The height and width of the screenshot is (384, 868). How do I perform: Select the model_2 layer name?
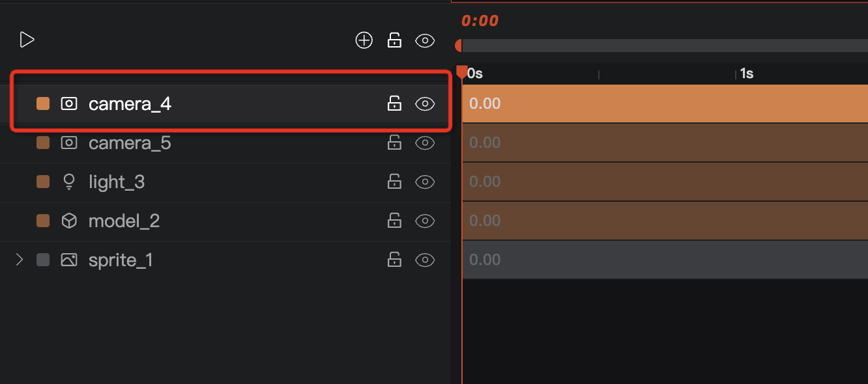point(124,221)
